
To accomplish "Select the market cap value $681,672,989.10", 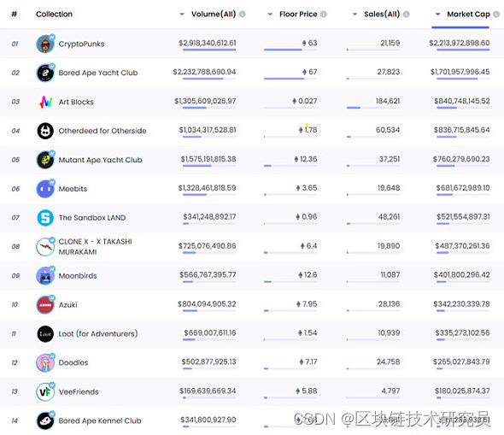I will pyautogui.click(x=463, y=188).
